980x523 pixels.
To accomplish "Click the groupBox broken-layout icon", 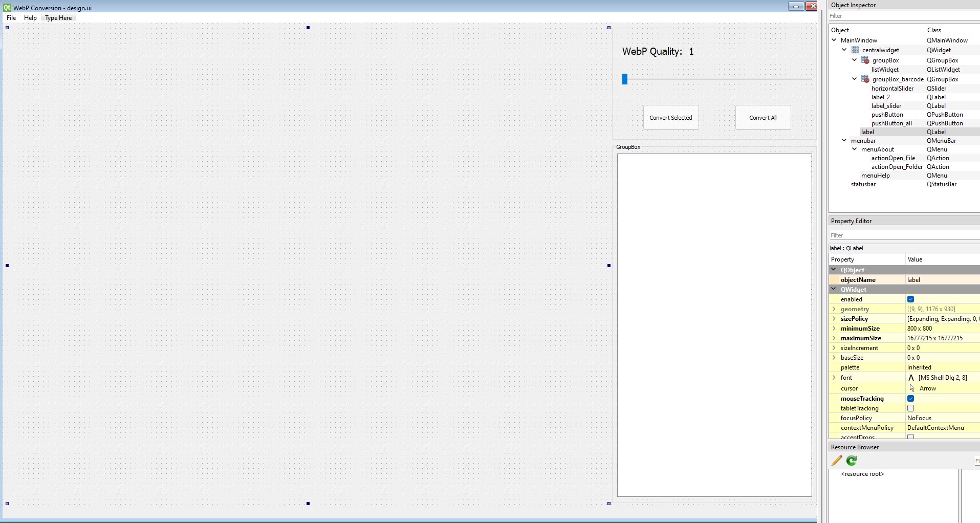I will 865,60.
